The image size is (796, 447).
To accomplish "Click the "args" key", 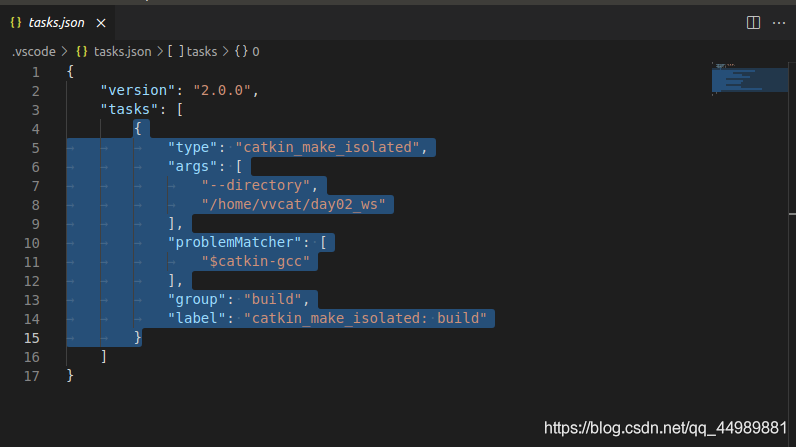I will (192, 166).
